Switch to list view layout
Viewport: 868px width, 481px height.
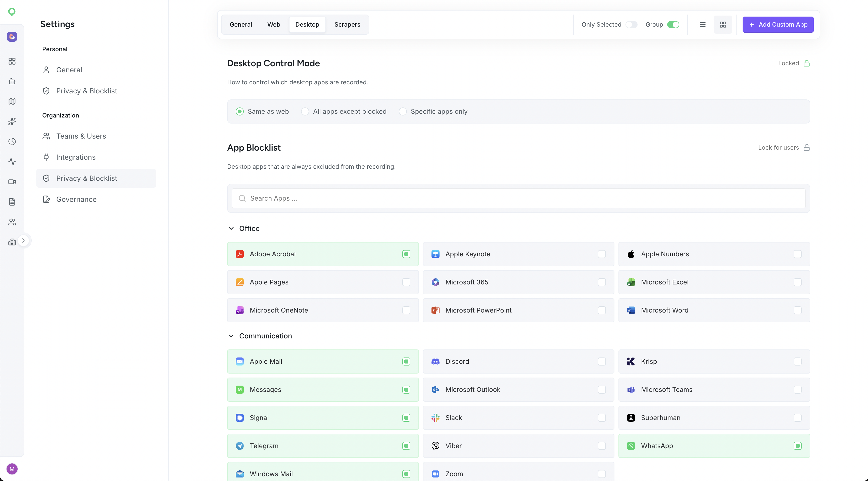(703, 25)
